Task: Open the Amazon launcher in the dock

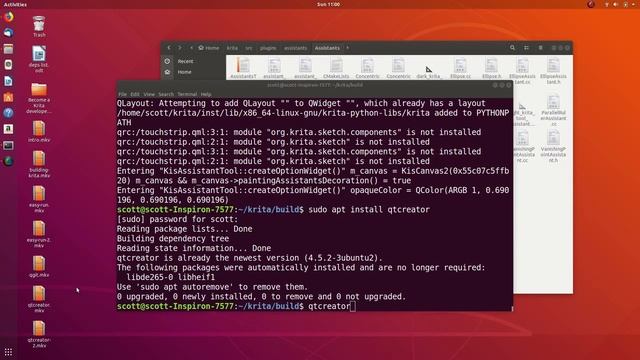Action: click(x=8, y=129)
